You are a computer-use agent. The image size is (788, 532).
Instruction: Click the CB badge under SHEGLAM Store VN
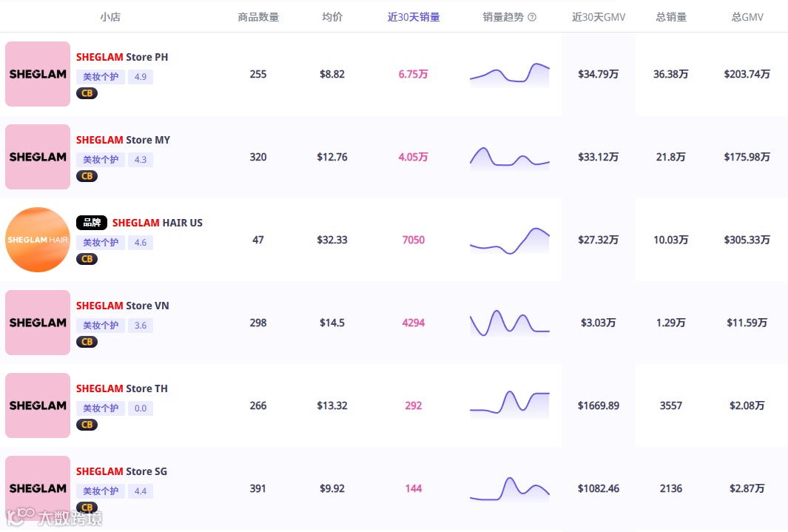(x=87, y=342)
